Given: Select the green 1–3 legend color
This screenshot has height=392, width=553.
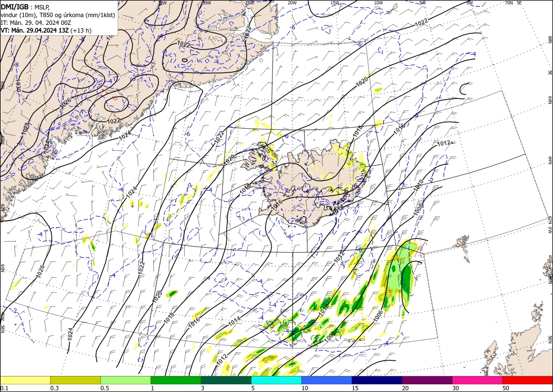Looking at the screenshot, I should [x=176, y=380].
